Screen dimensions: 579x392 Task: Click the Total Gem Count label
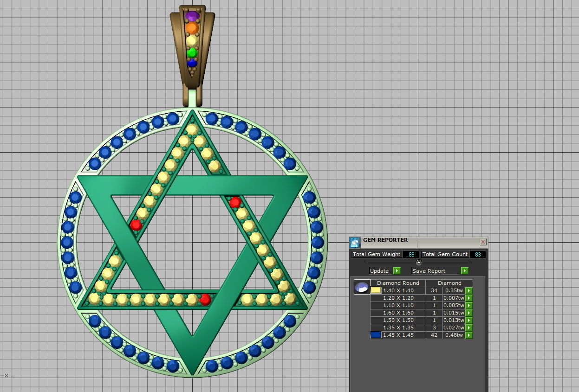[x=445, y=254]
